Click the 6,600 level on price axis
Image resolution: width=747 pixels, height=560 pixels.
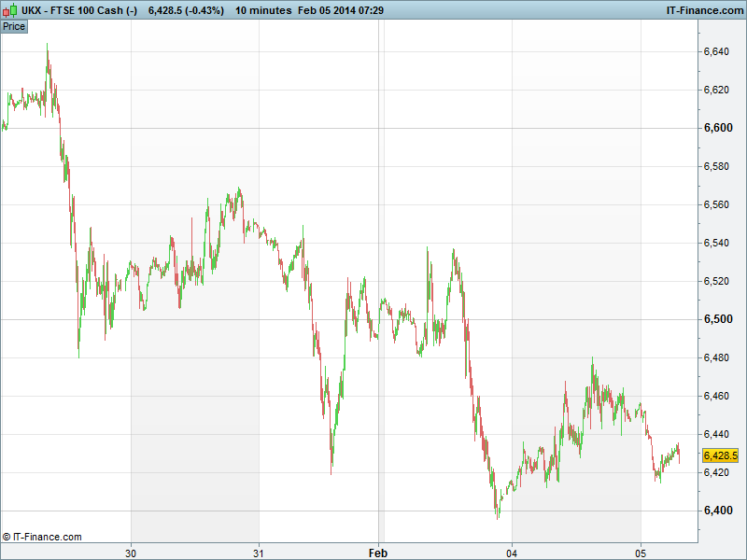717,128
